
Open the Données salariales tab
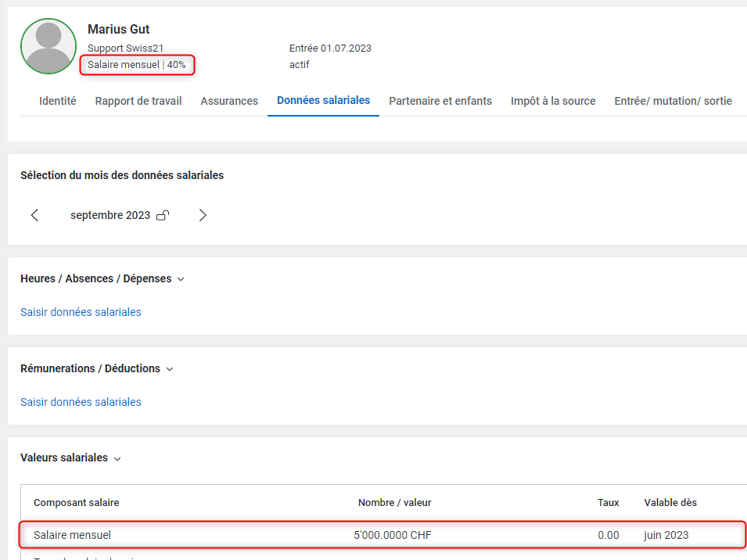(323, 100)
